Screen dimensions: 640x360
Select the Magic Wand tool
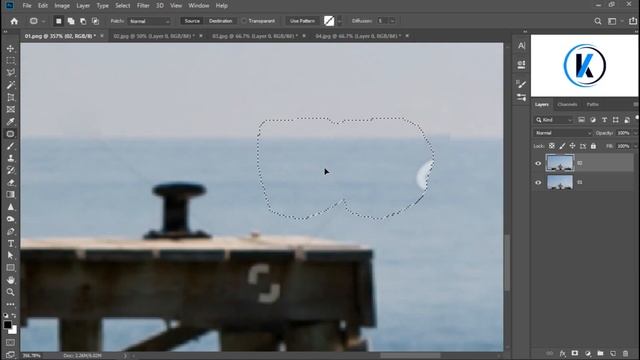(x=11, y=85)
